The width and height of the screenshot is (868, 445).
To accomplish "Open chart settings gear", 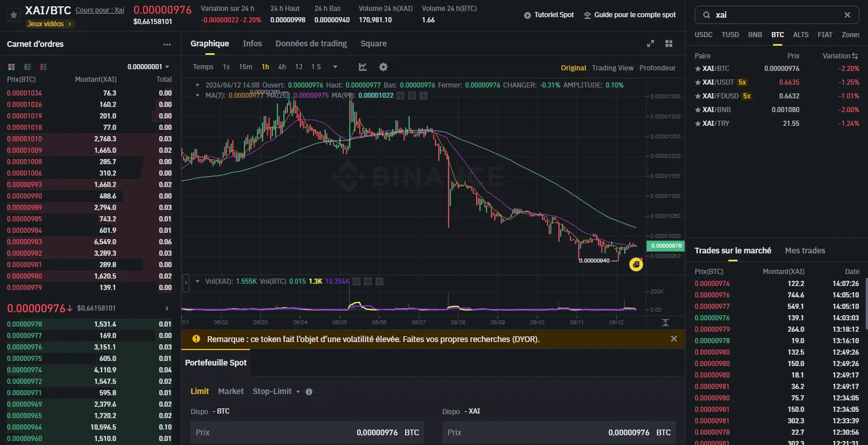I will pos(383,67).
